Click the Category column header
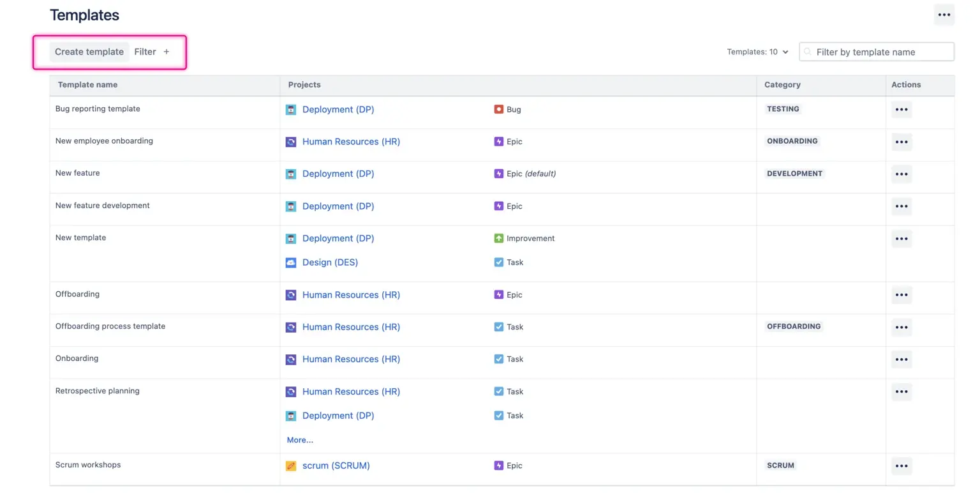Viewport: 980px width, 500px height. 782,85
